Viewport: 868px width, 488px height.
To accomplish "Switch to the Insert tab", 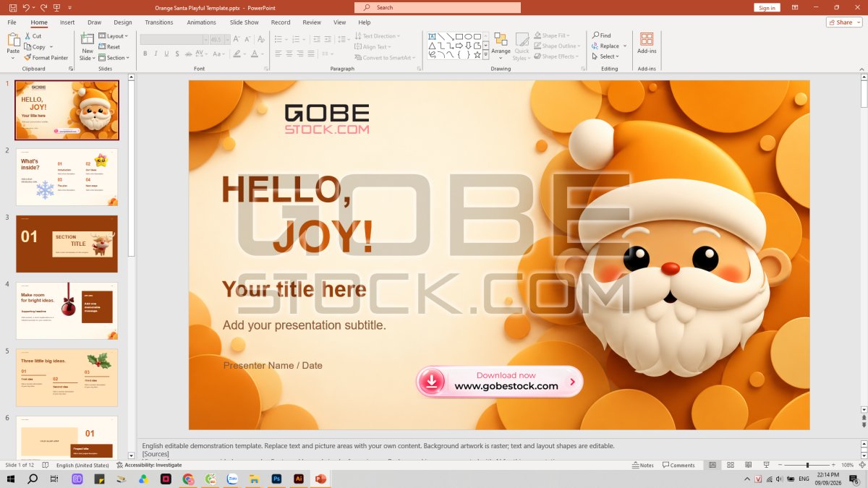I will (67, 22).
